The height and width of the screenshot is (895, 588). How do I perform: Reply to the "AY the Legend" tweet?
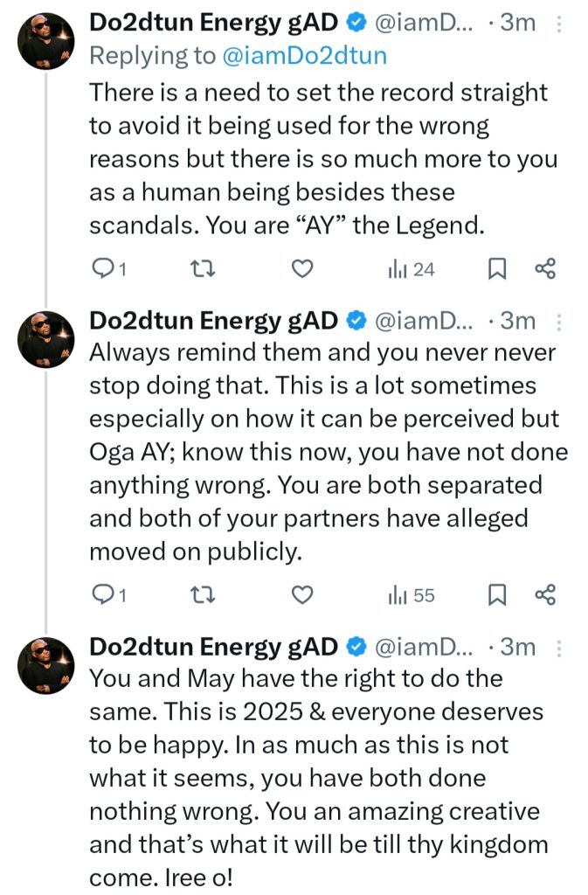(x=109, y=269)
